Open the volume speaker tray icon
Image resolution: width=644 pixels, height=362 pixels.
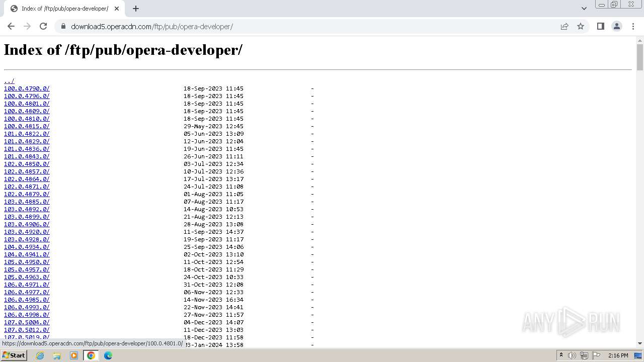click(572, 355)
